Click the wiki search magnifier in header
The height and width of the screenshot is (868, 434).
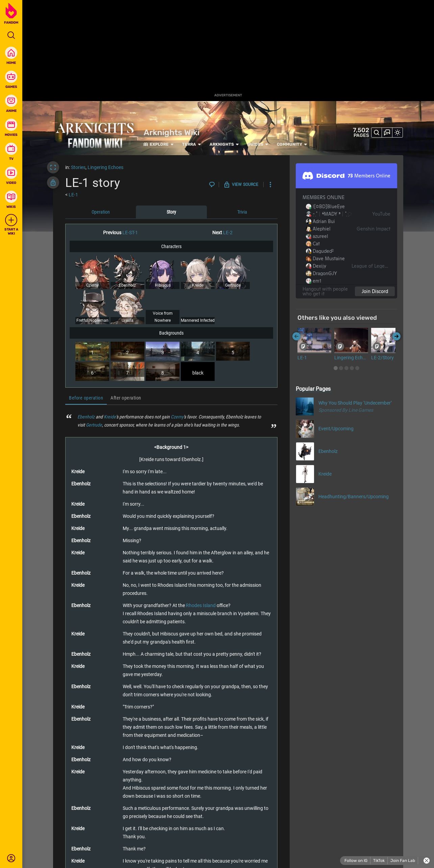click(x=377, y=132)
